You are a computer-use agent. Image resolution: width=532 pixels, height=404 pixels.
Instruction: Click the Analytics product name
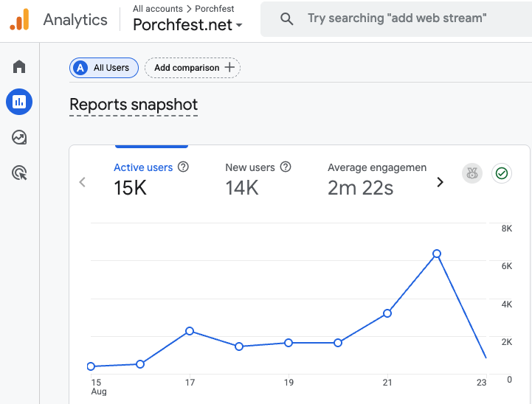75,20
